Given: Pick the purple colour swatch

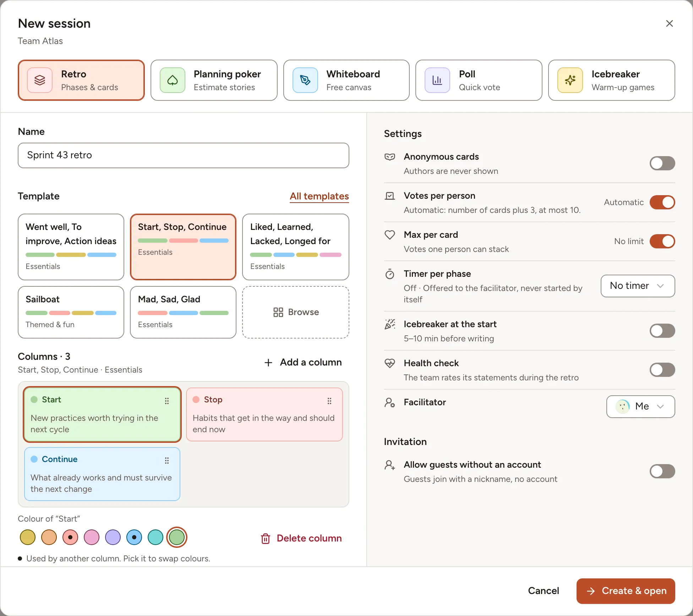Looking at the screenshot, I should click(x=113, y=537).
